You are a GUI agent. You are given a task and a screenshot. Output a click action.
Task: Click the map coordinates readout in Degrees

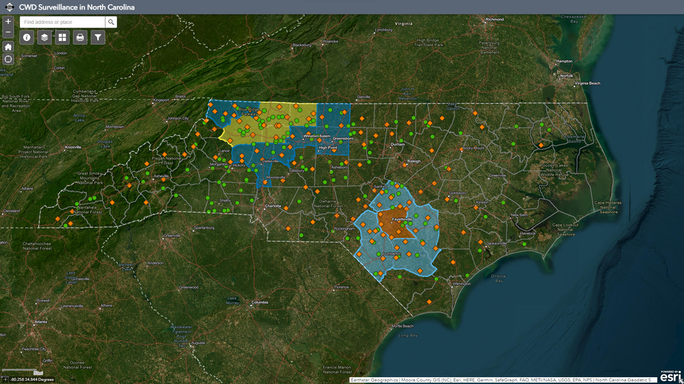[32, 380]
